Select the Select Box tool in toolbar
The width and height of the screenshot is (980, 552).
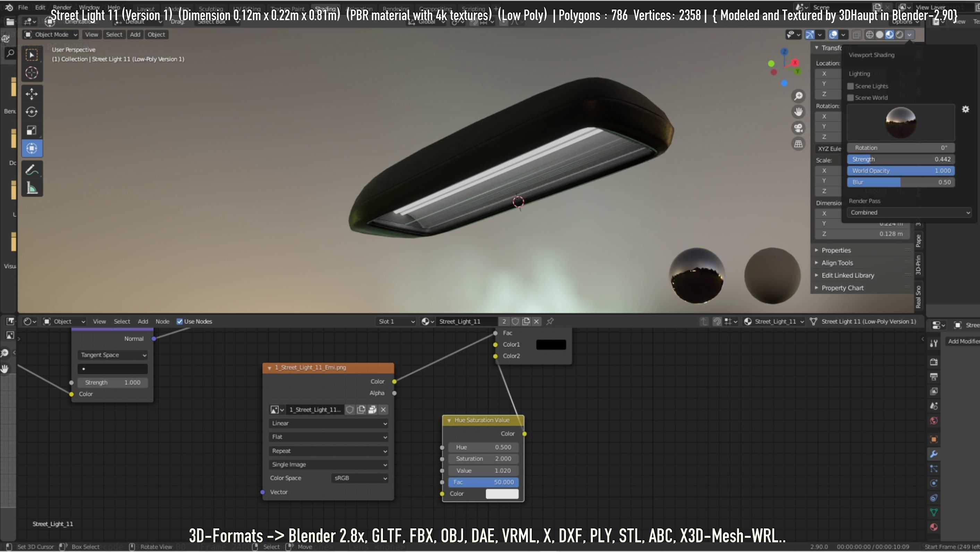[32, 55]
